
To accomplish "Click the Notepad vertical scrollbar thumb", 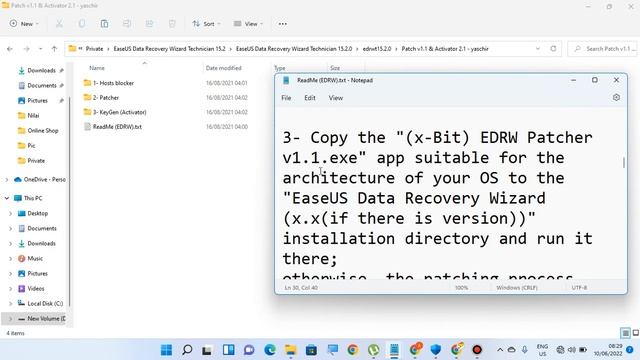I will point(623,162).
